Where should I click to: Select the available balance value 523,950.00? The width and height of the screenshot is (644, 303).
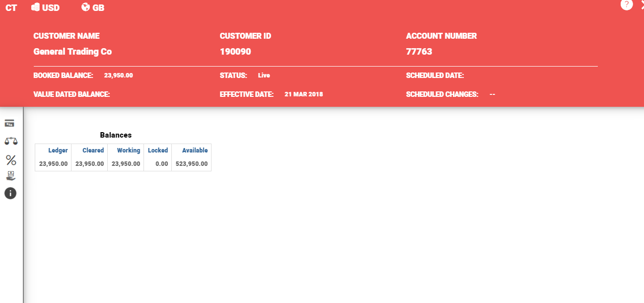(192, 164)
